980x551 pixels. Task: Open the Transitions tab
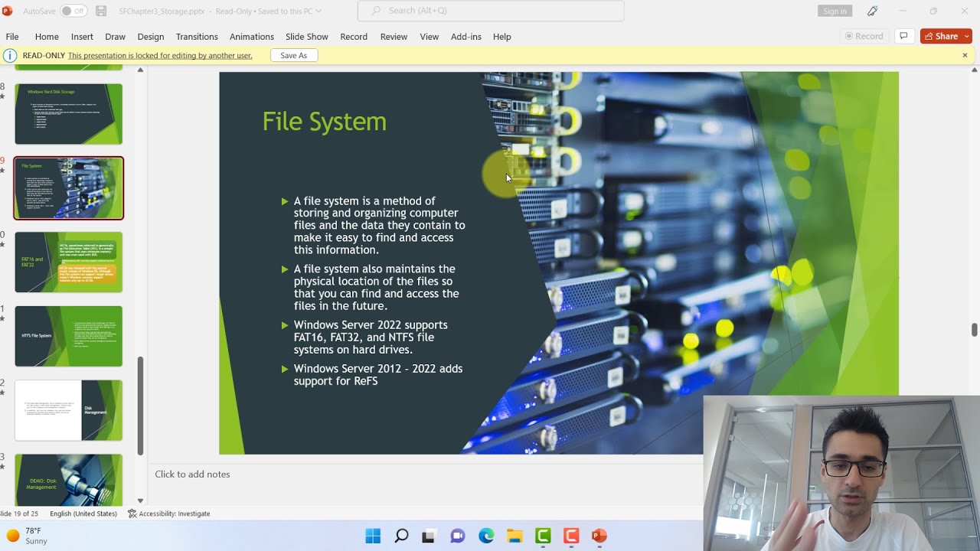197,37
